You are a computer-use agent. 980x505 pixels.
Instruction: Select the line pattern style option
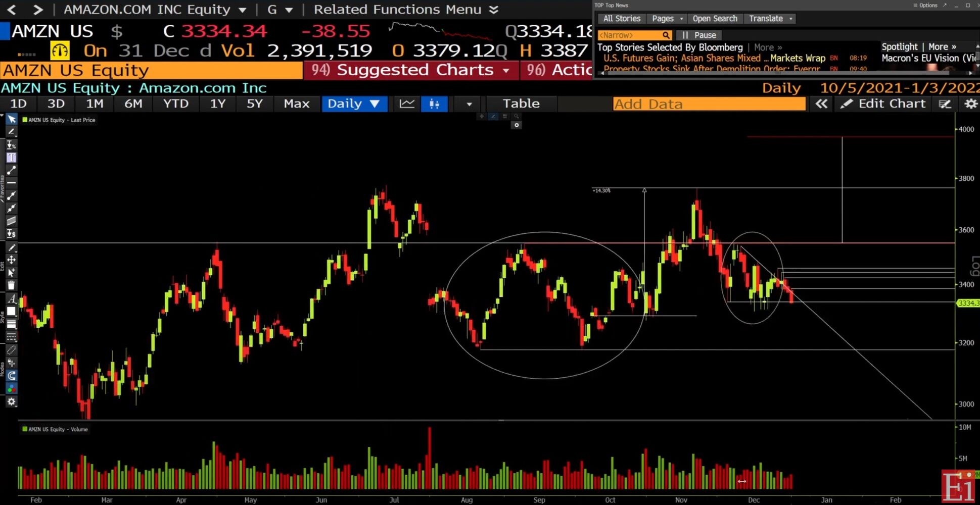pos(11,337)
